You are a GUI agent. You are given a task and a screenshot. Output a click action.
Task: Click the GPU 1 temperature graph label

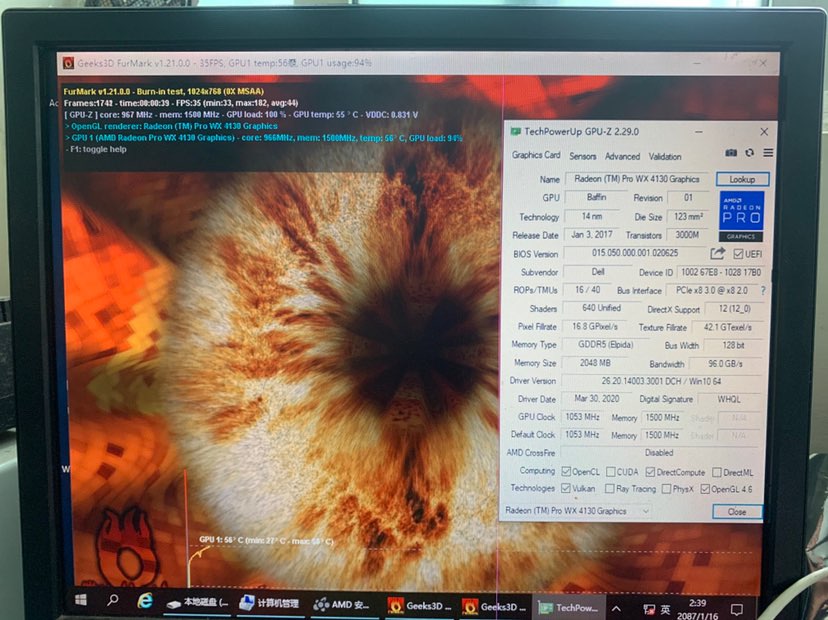pos(266,541)
